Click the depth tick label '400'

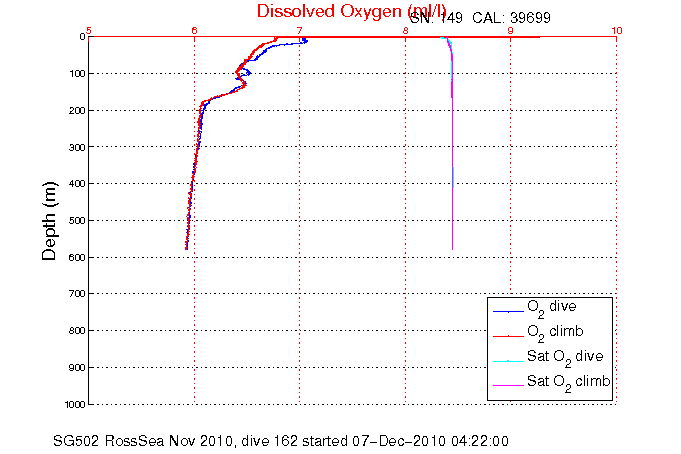pos(77,184)
